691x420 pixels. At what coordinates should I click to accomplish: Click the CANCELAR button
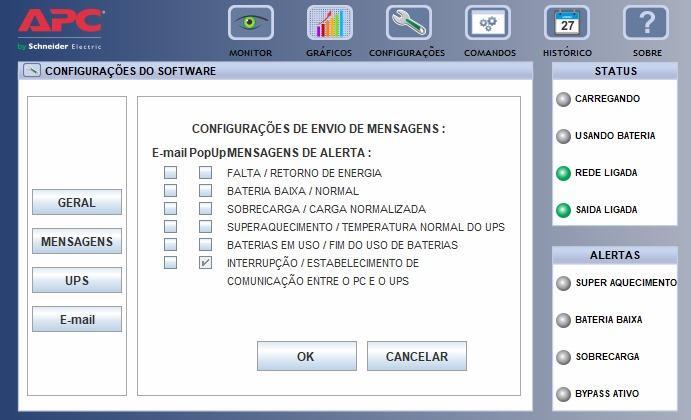pos(417,356)
